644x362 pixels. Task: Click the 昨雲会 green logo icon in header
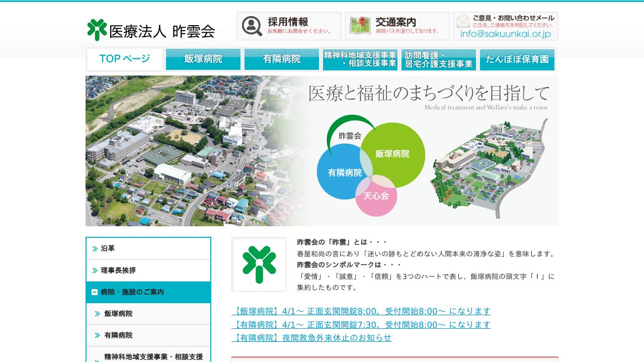[97, 30]
